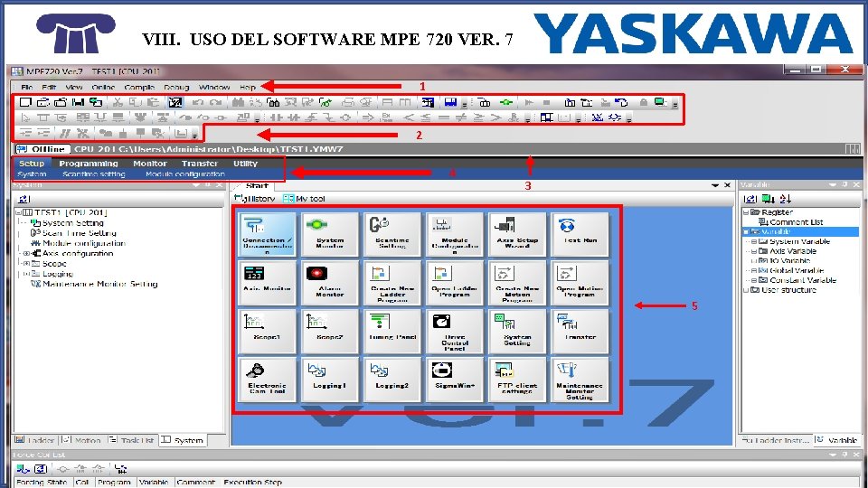
Task: Click the Offline status button
Action: (42, 149)
